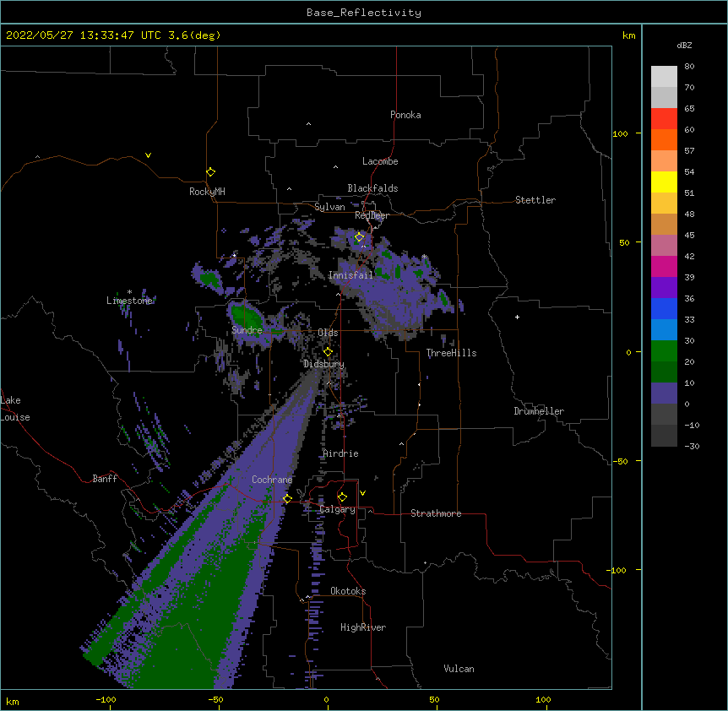Click the Sundre label
Image resolution: width=728 pixels, height=711 pixels.
tap(247, 330)
